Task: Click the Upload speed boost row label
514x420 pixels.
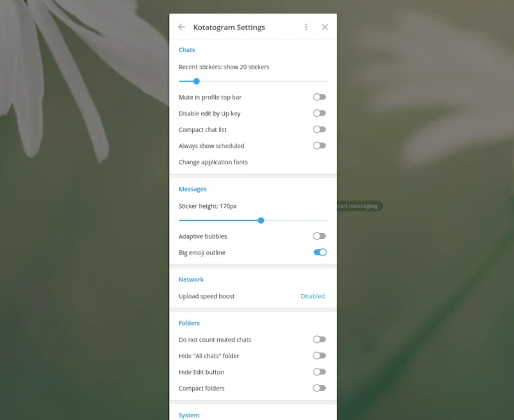Action: 206,296
